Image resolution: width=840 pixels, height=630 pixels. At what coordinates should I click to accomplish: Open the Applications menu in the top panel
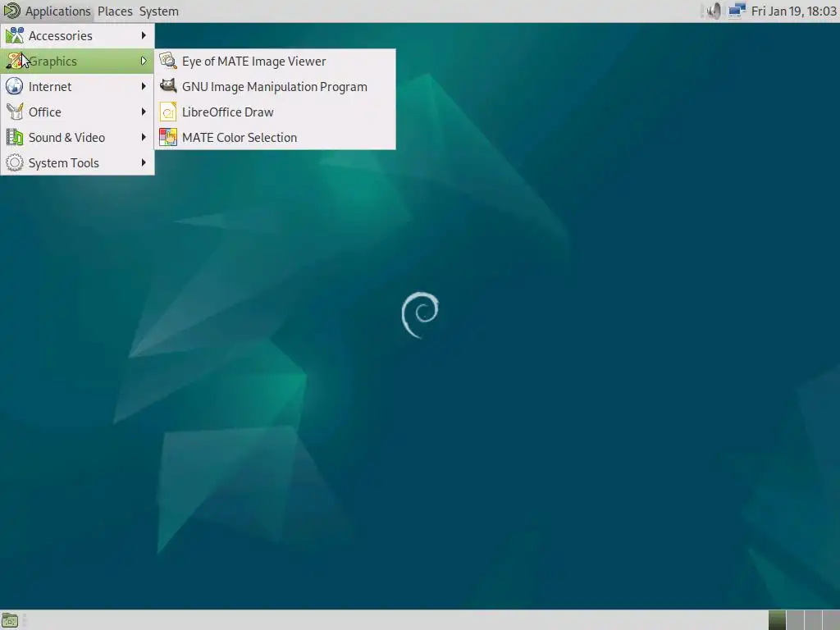(47, 11)
